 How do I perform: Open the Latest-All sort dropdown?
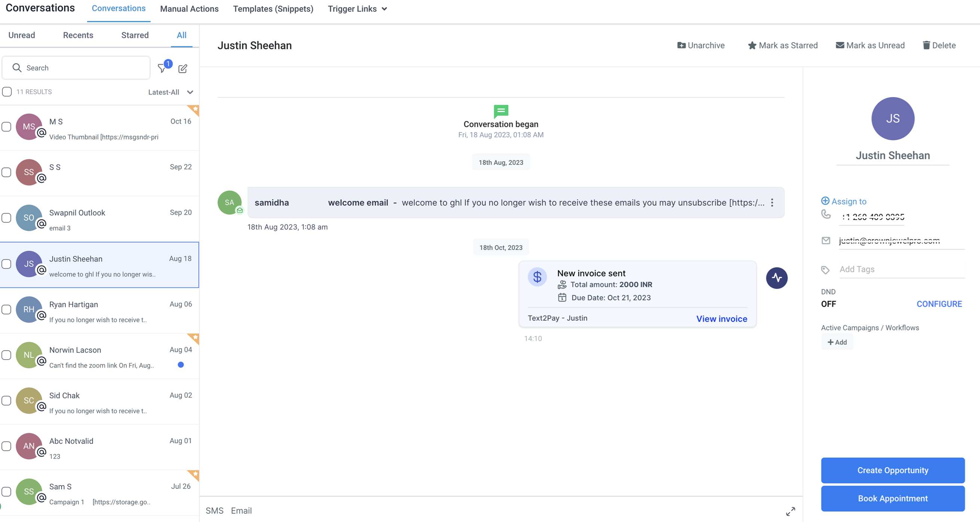(171, 92)
